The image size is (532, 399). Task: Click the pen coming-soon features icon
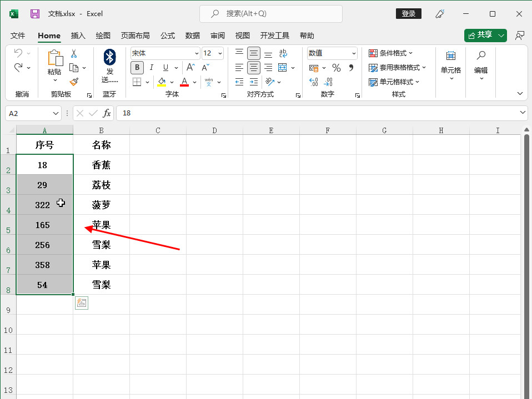click(440, 14)
